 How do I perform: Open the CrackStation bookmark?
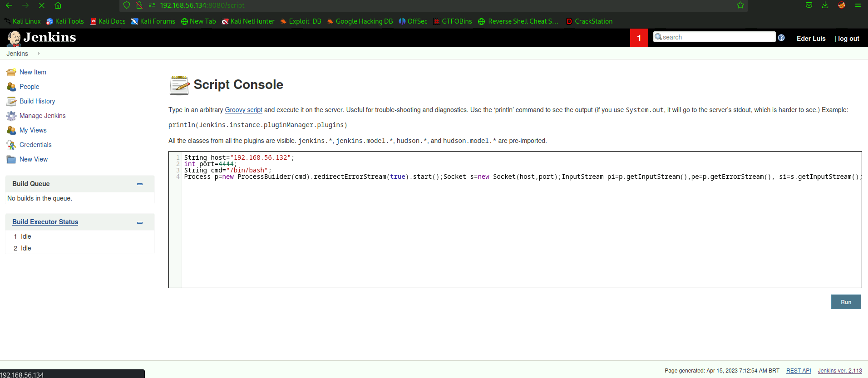[589, 21]
